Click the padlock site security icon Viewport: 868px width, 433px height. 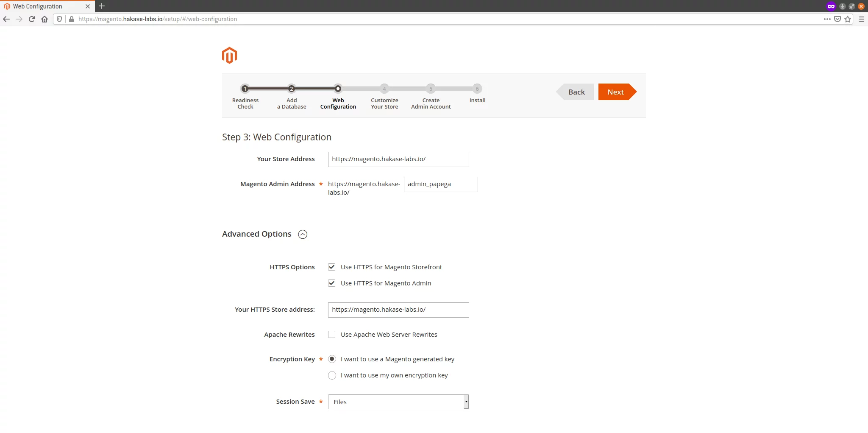(x=72, y=19)
